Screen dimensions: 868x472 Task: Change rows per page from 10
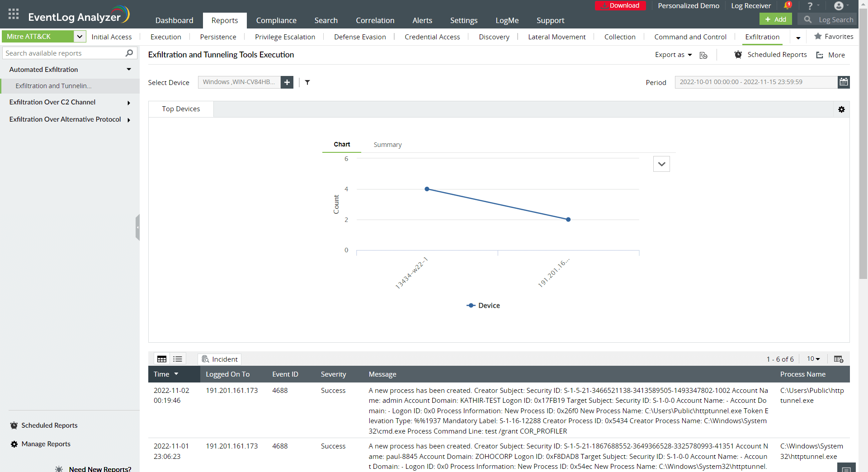(813, 359)
